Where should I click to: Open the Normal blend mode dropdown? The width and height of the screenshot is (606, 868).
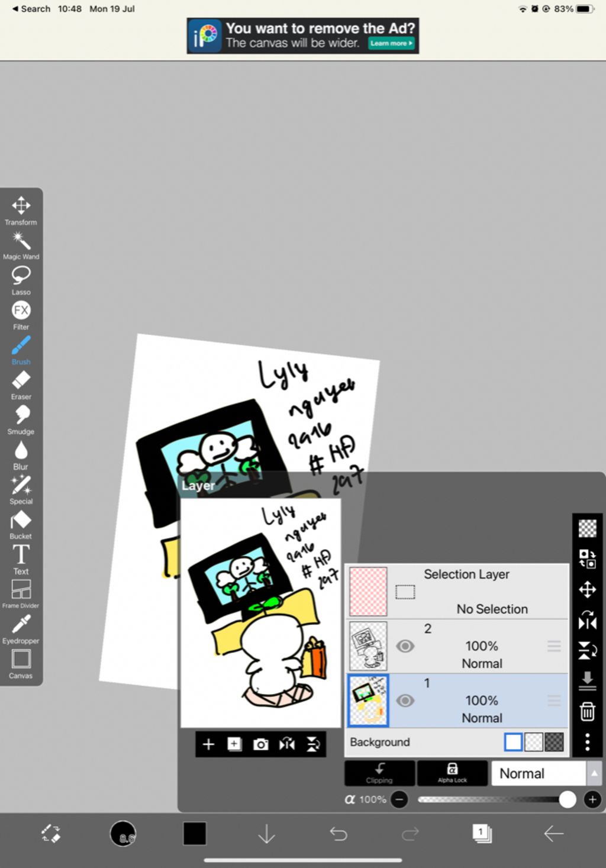(x=539, y=773)
